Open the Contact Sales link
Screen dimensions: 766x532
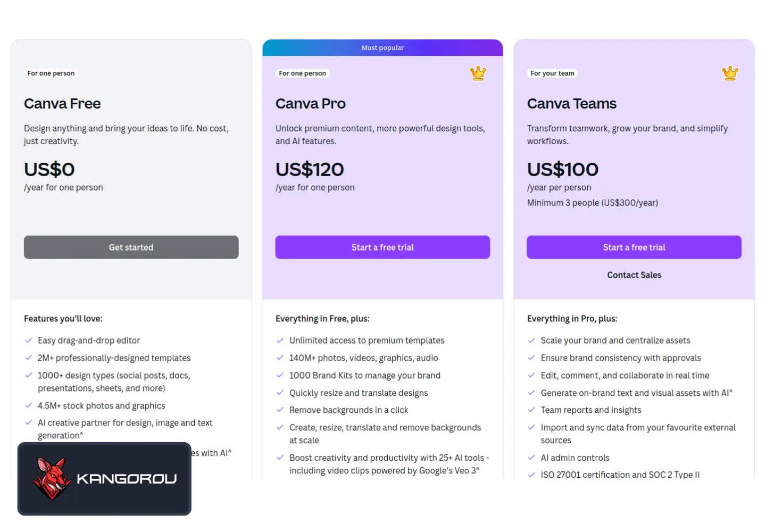click(x=634, y=275)
